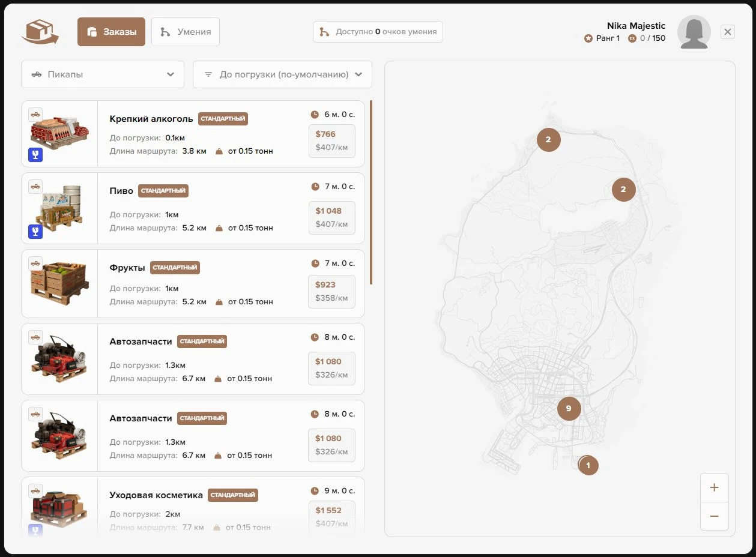This screenshot has height=557, width=756.
Task: Click the map cluster marker showing 9
Action: click(x=569, y=409)
